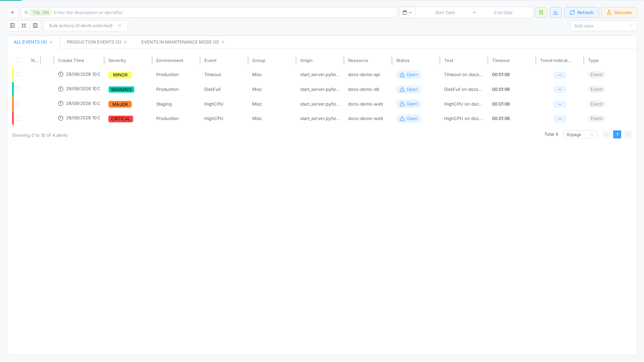644x362 pixels.
Task: Open the column chooser icon
Action: pos(35,25)
